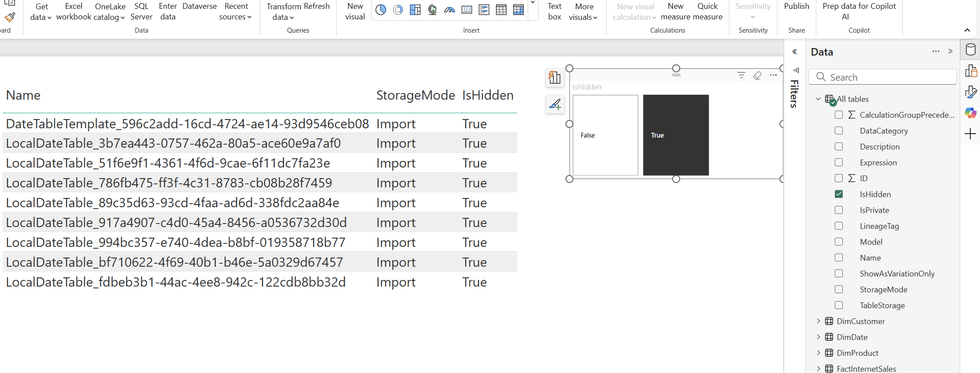Image resolution: width=980 pixels, height=373 pixels.
Task: Insert a gauge visual
Action: [x=450, y=10]
